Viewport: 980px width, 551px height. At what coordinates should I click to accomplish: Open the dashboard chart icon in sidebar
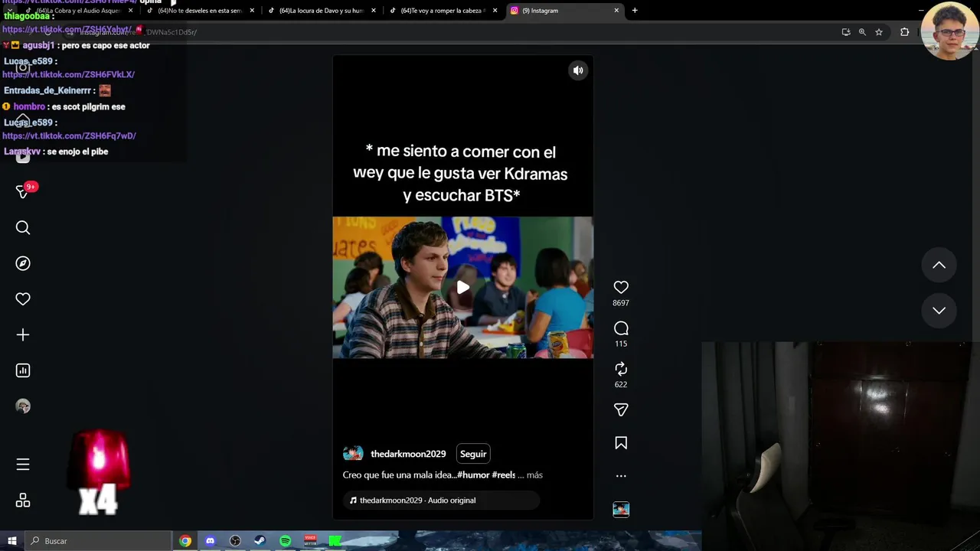click(x=23, y=370)
